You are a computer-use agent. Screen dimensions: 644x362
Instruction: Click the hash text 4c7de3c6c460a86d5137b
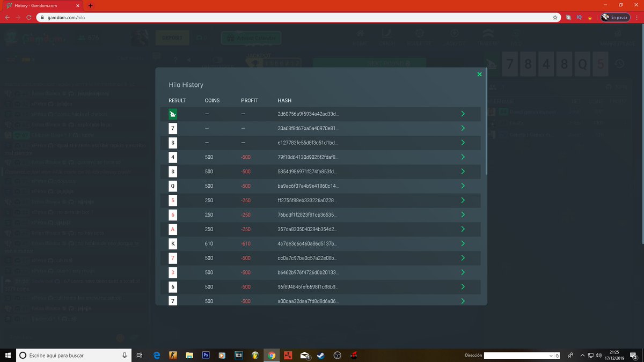(308, 243)
